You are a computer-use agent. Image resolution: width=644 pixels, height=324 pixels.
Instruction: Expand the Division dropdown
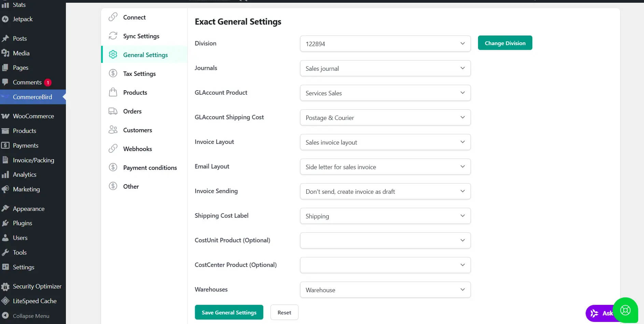pos(385,44)
